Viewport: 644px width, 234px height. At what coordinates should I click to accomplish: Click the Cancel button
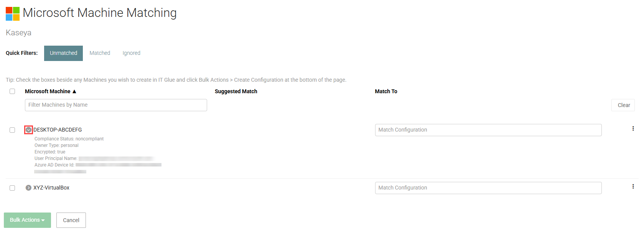(x=71, y=220)
